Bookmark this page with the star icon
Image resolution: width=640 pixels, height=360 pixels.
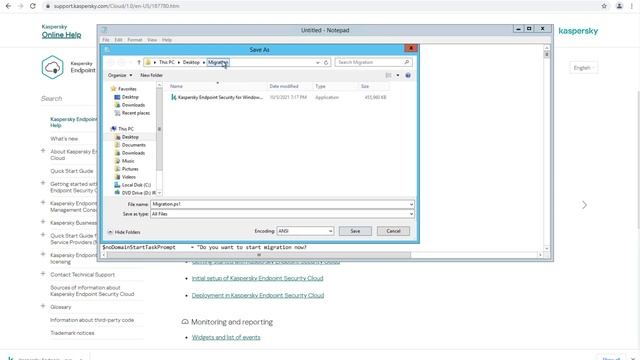[604, 6]
